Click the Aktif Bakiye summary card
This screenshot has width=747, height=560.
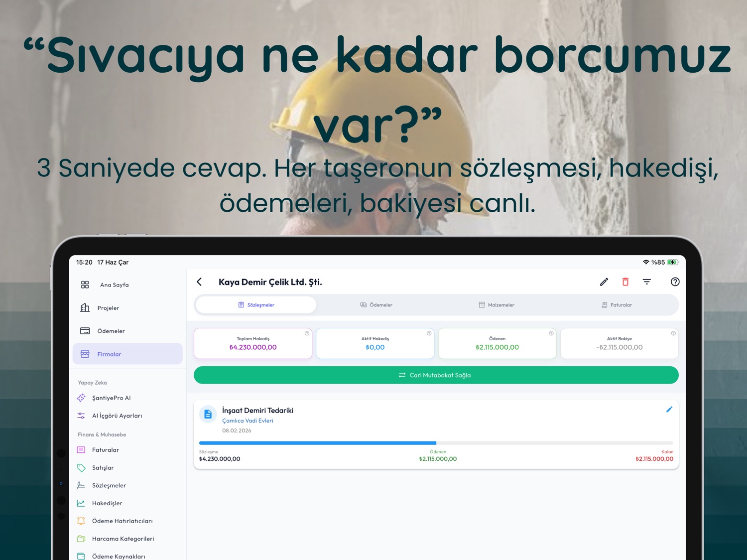(620, 343)
